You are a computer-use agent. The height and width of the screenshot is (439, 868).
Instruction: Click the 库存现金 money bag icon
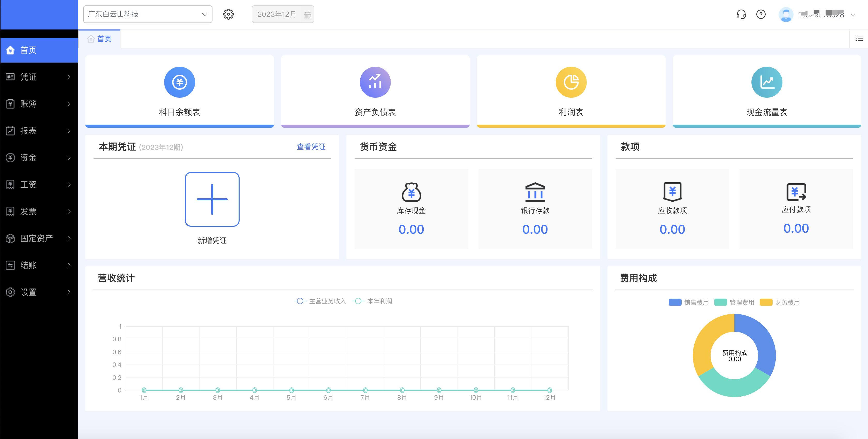(411, 192)
